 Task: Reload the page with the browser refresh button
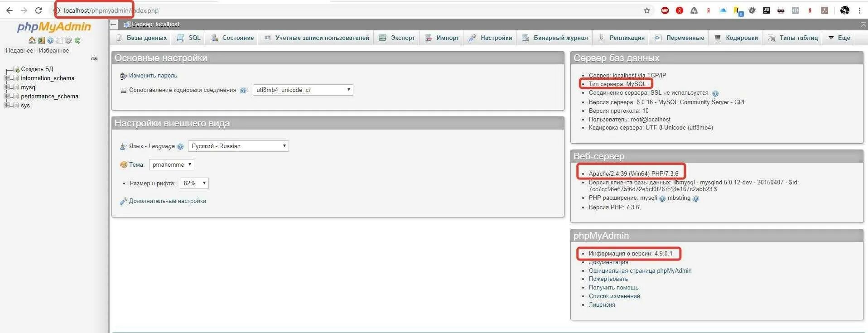coord(39,10)
